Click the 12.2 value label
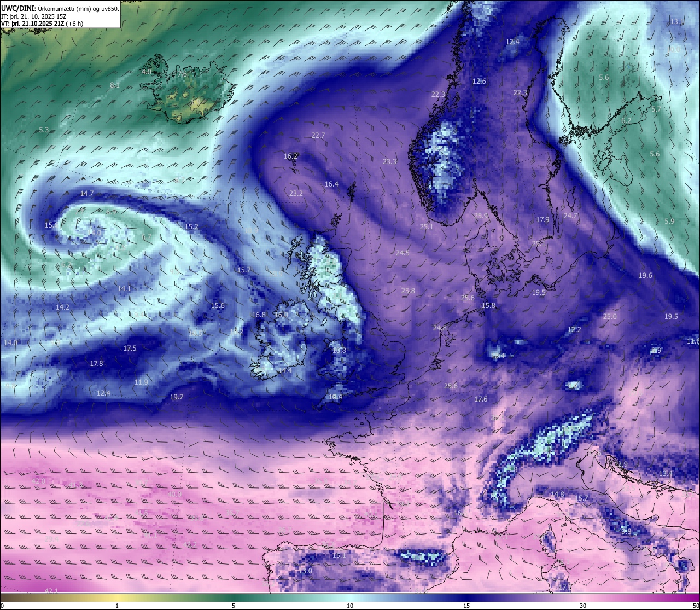The width and height of the screenshot is (700, 610). 574,330
